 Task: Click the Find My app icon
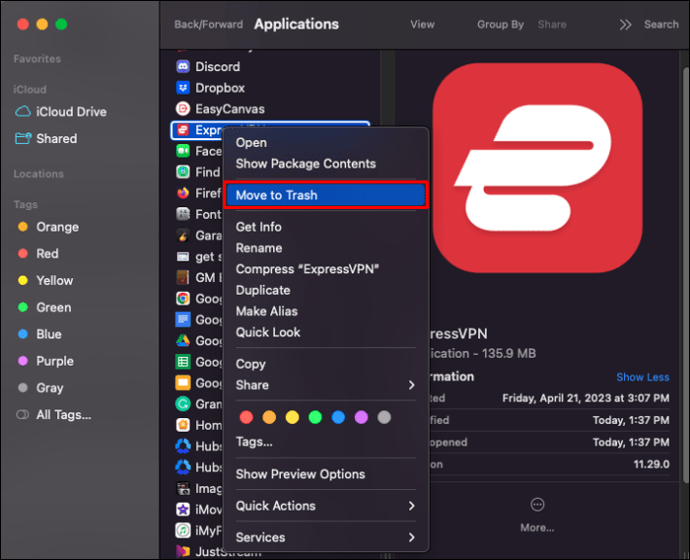tap(183, 172)
